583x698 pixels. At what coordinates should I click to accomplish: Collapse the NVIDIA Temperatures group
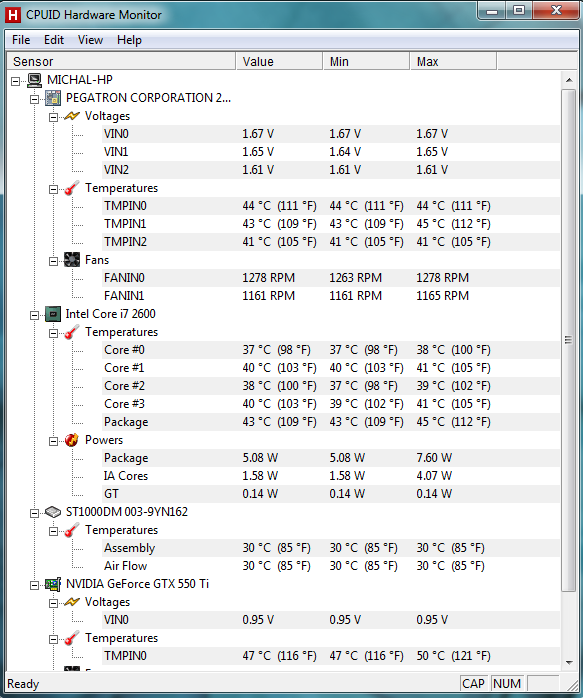point(53,639)
